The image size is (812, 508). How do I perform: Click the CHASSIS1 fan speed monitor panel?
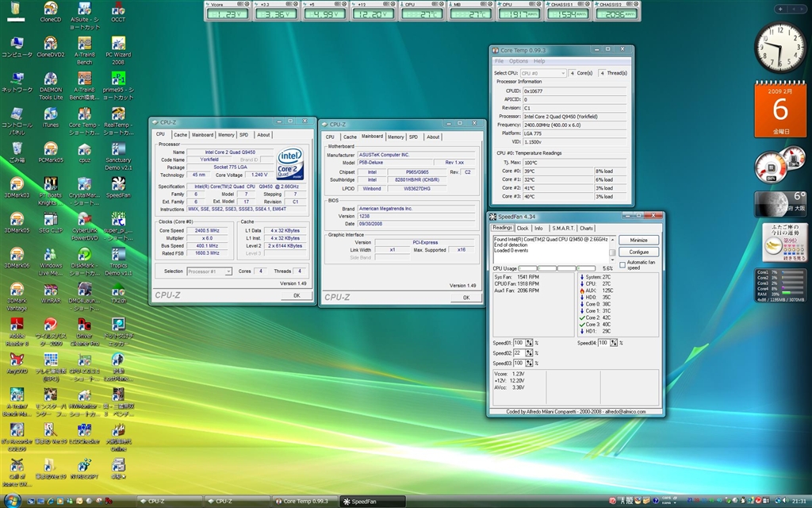click(569, 11)
